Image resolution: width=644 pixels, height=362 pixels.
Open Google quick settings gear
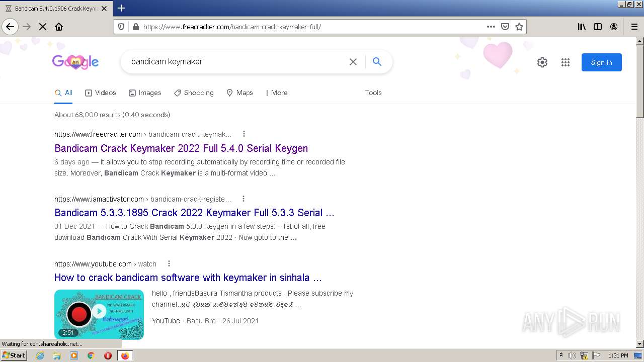(542, 62)
